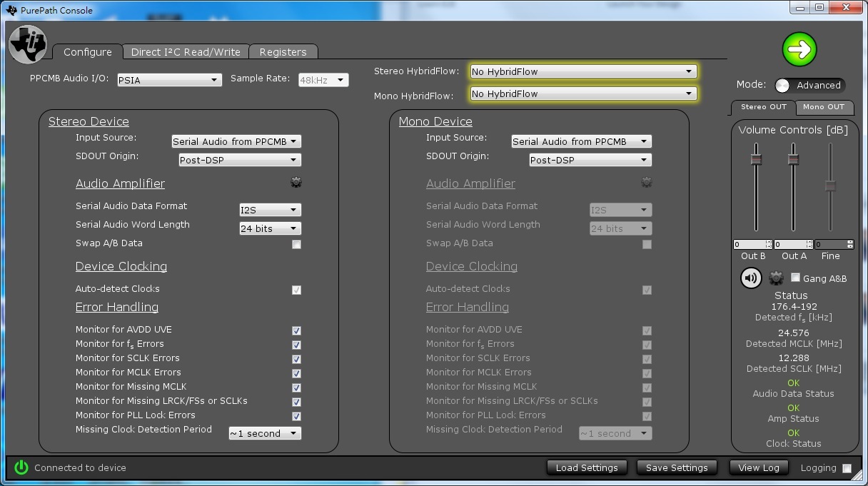Viewport: 868px width, 486px height.
Task: Open Mono Device SDOUT Origin dropdown
Action: tap(590, 160)
